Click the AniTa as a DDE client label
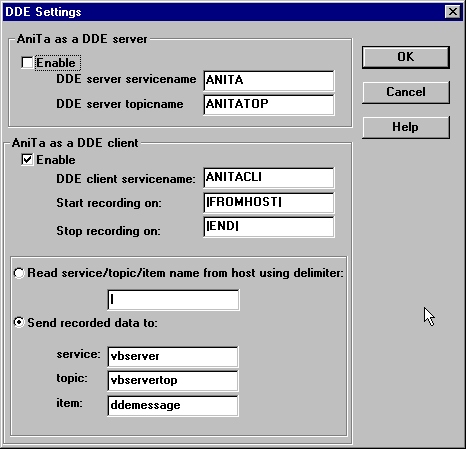 pyautogui.click(x=75, y=143)
